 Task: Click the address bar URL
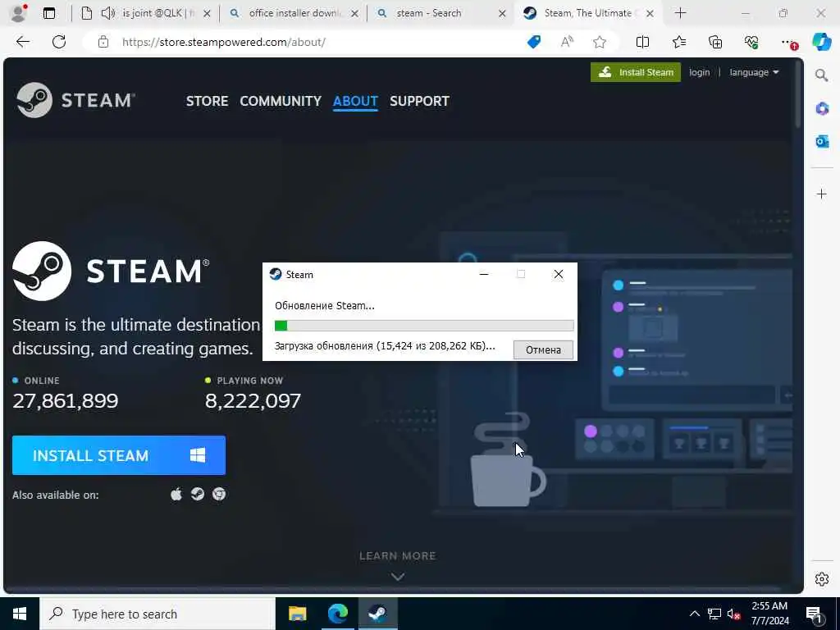(x=223, y=42)
